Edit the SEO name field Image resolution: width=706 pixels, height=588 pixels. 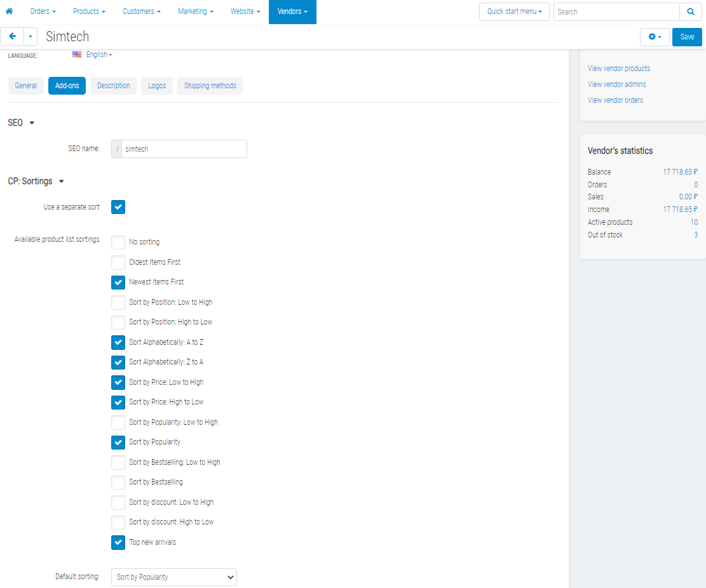tap(184, 149)
